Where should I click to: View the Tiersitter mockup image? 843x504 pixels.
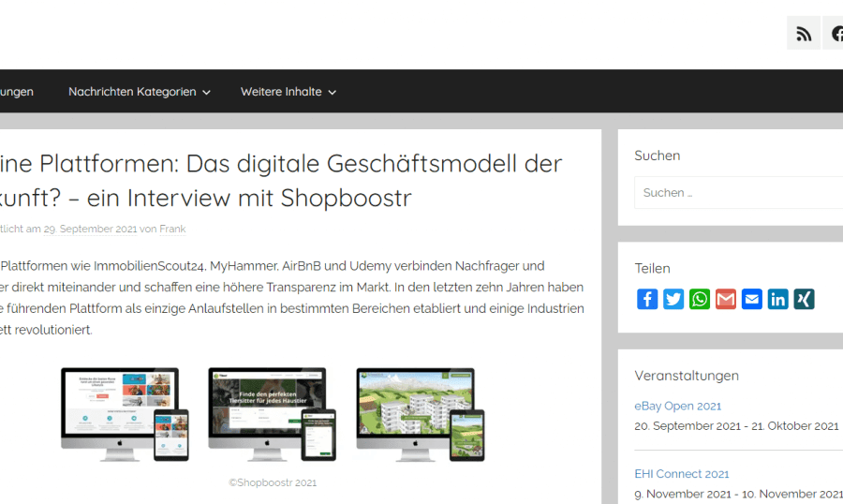273,415
